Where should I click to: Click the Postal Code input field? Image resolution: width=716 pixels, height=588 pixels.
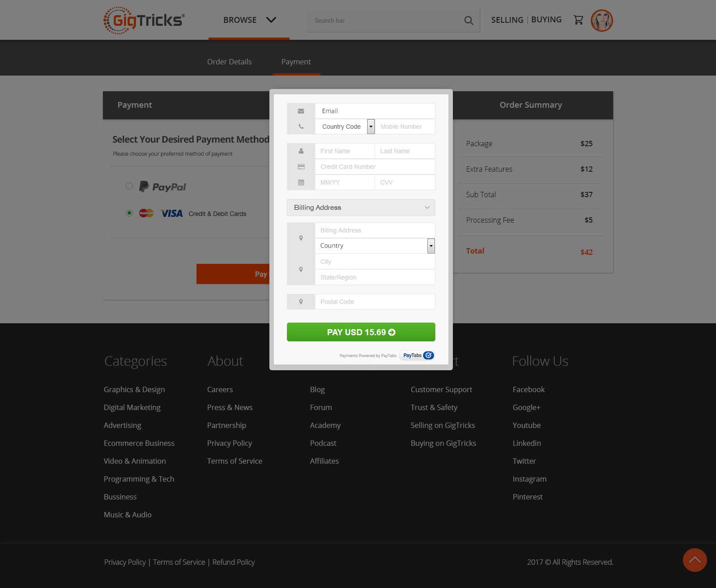point(375,302)
